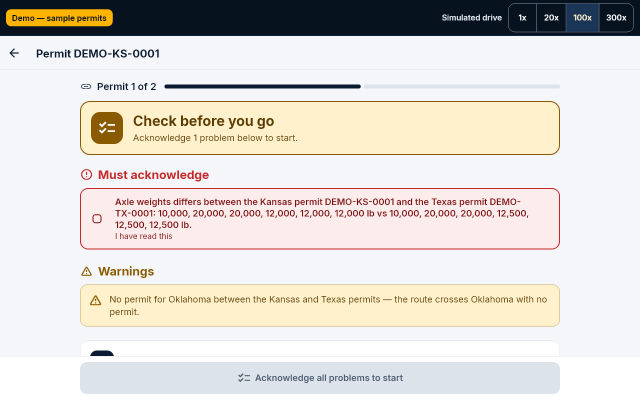Click the alert circle icon beside Must acknowledge
Viewport: 640px width, 400px height.
point(87,175)
